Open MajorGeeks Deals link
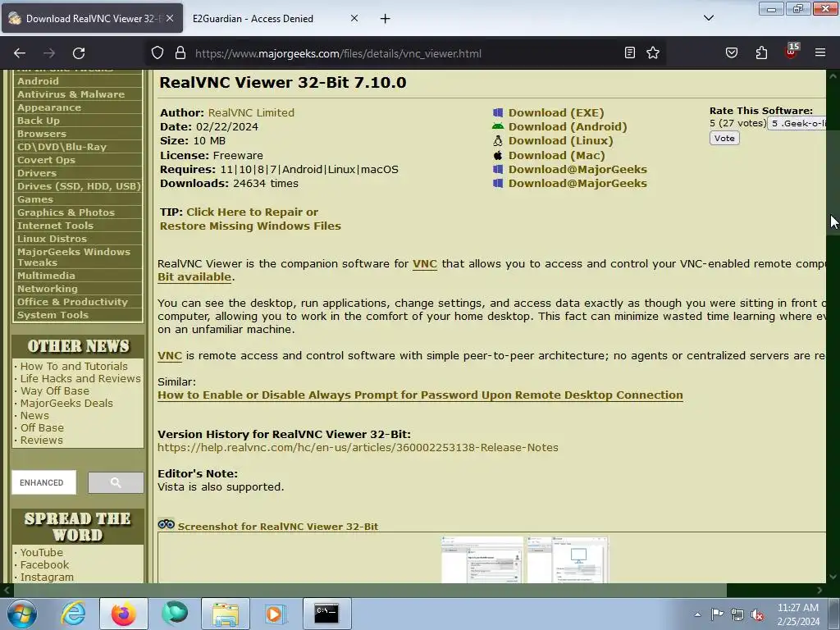Screen dimensions: 840x630 click(66, 404)
